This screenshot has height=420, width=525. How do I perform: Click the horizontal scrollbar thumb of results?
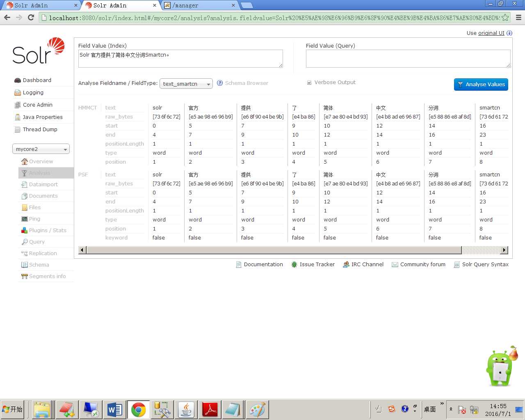[x=274, y=250]
